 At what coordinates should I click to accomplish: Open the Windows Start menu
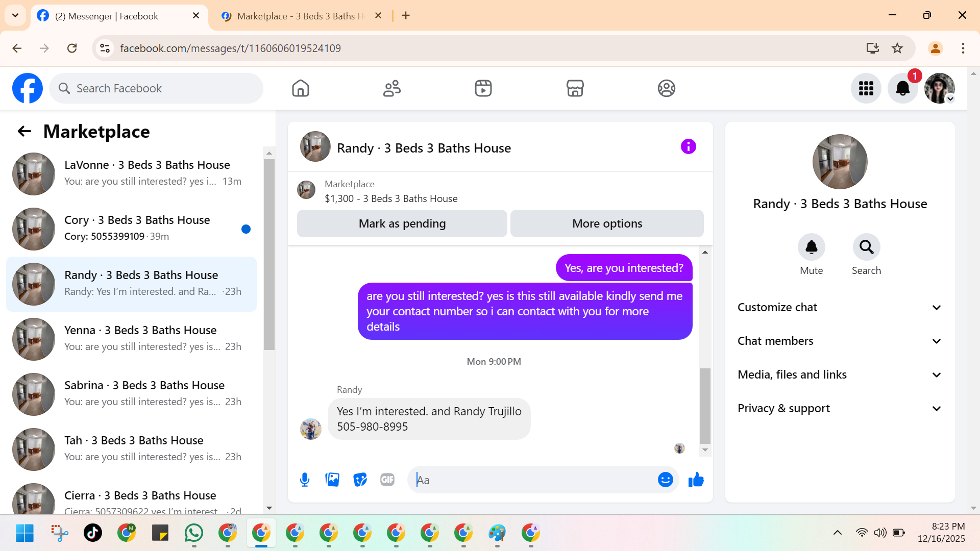(24, 533)
